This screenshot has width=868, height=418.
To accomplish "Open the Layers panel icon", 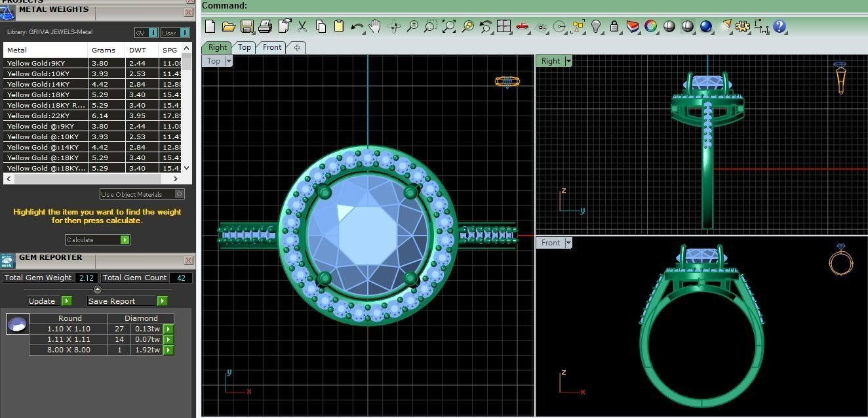I will (x=633, y=26).
